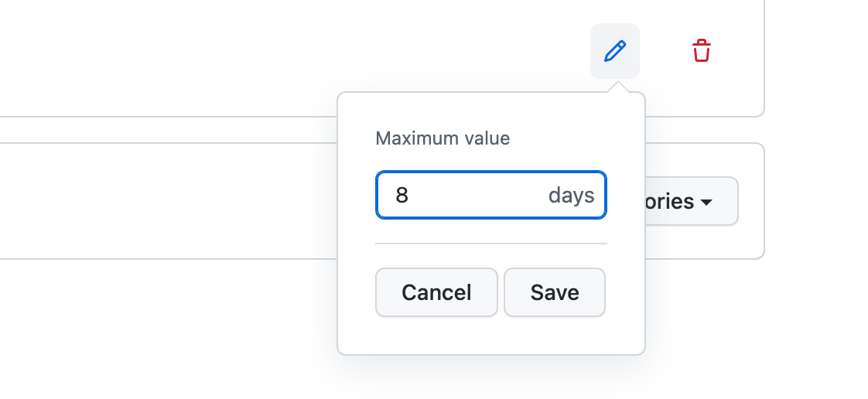Save the maximum value setting

click(x=554, y=292)
